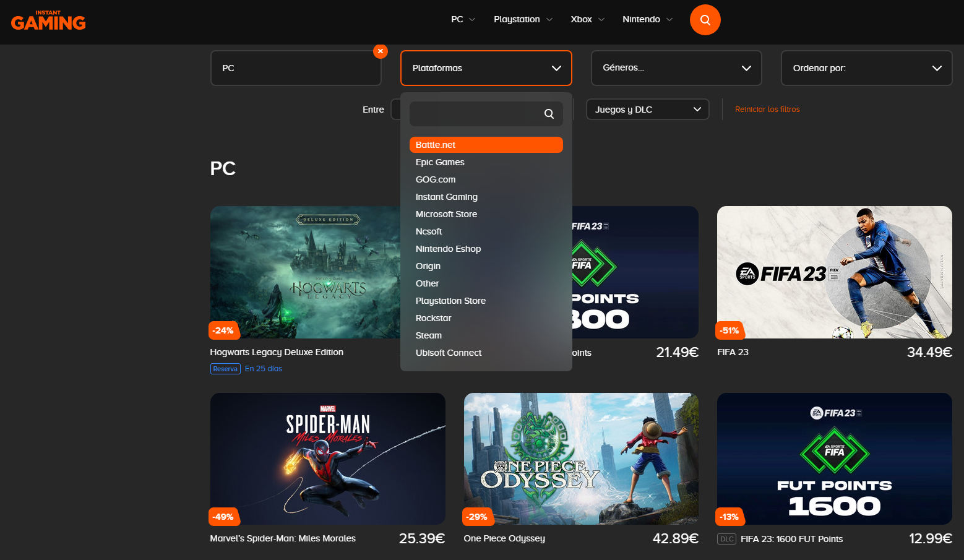Image resolution: width=964 pixels, height=560 pixels.
Task: Open the Ordenar por dropdown
Action: click(x=866, y=68)
